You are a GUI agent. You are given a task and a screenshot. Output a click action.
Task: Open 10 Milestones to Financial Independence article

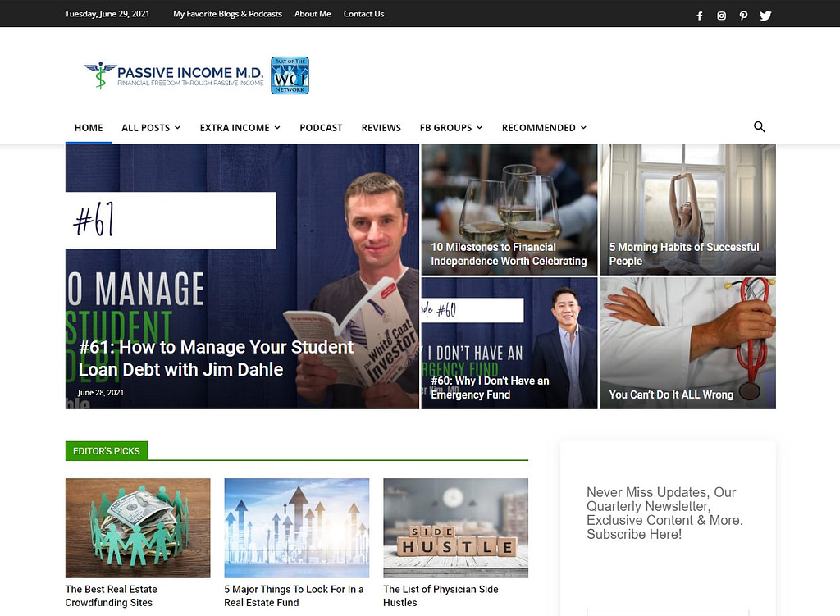pos(509,254)
